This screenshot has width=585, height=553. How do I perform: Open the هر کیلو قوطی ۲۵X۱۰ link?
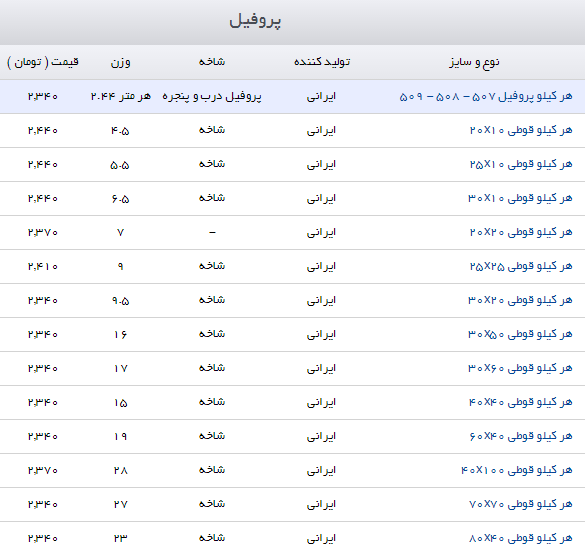point(521,164)
